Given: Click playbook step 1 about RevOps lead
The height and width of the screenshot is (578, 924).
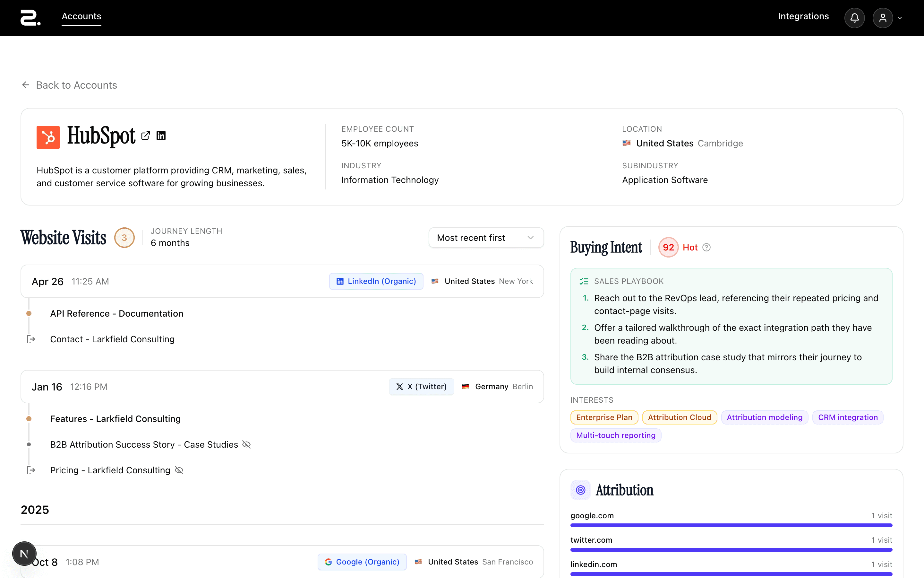Looking at the screenshot, I should (x=736, y=304).
